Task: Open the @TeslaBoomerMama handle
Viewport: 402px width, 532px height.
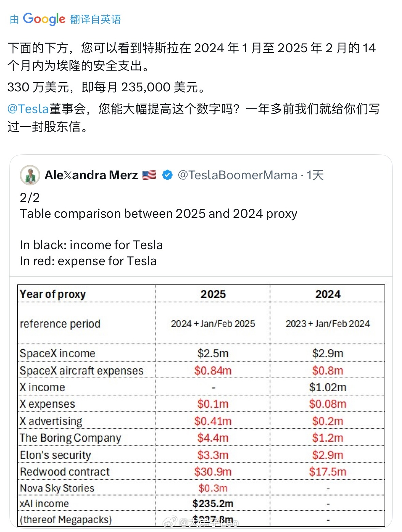Action: click(x=238, y=175)
